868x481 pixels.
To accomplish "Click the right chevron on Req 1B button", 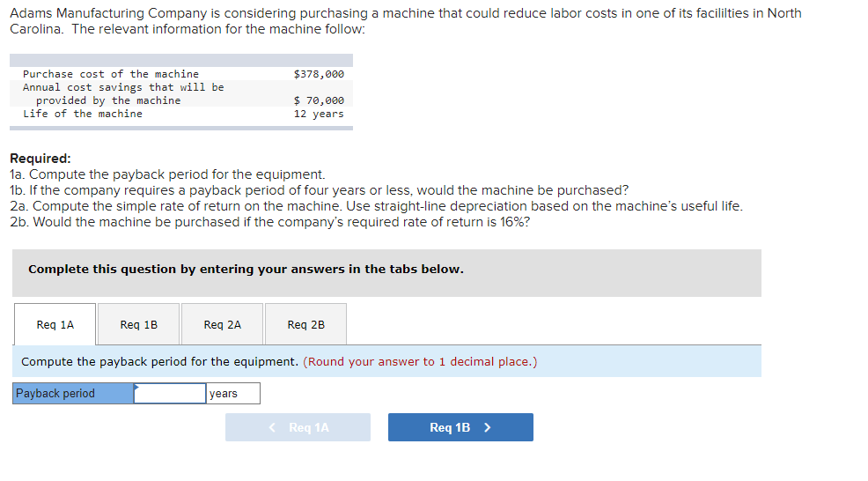I will click(x=487, y=427).
